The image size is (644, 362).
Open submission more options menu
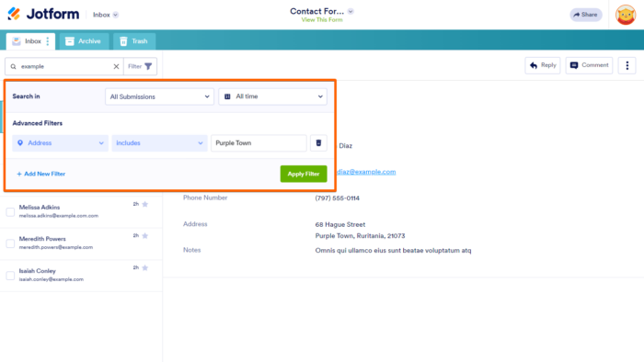[627, 65]
